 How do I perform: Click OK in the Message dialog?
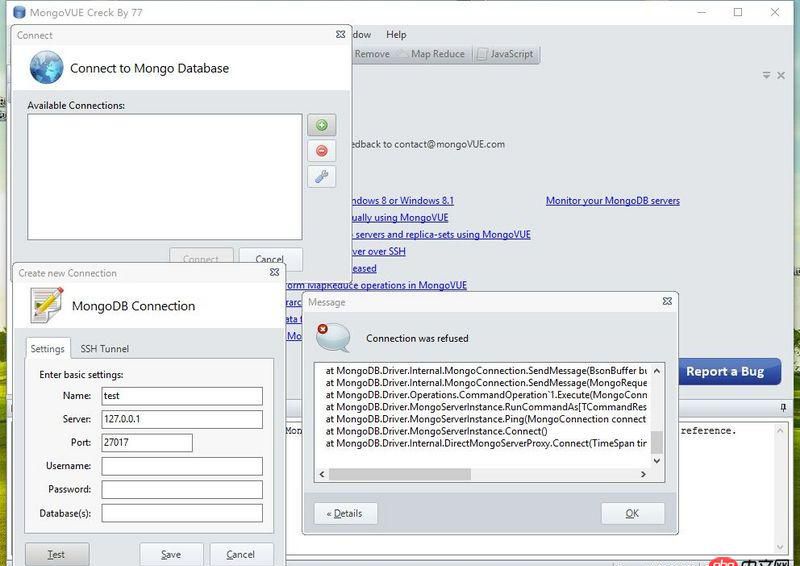pos(633,513)
